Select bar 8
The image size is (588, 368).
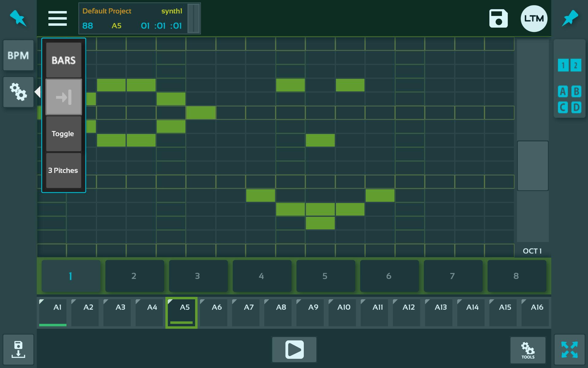[517, 276]
